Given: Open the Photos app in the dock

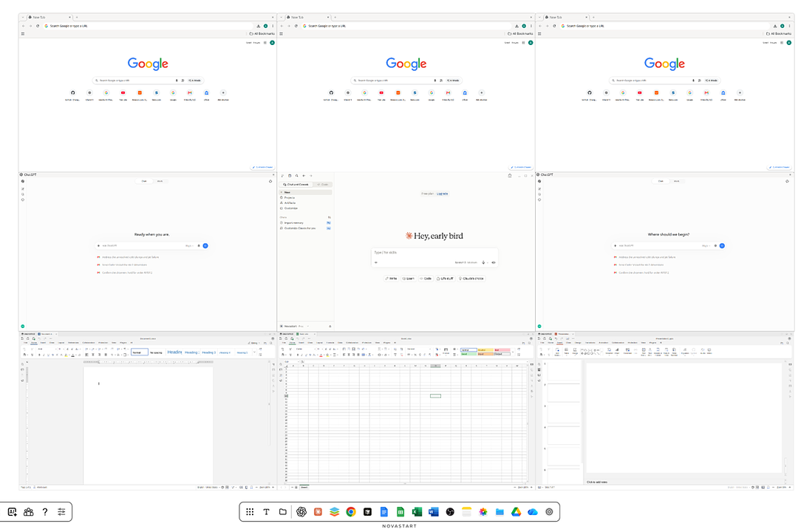Looking at the screenshot, I should point(483,511).
